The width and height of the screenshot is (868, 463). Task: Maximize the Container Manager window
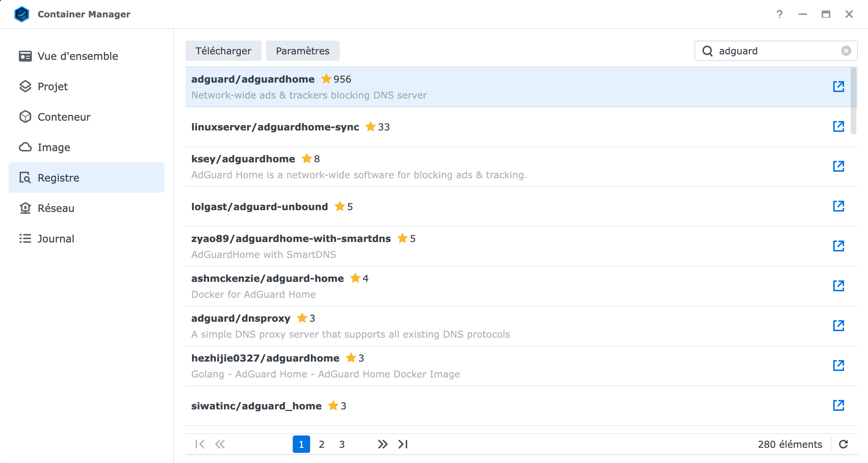point(826,14)
